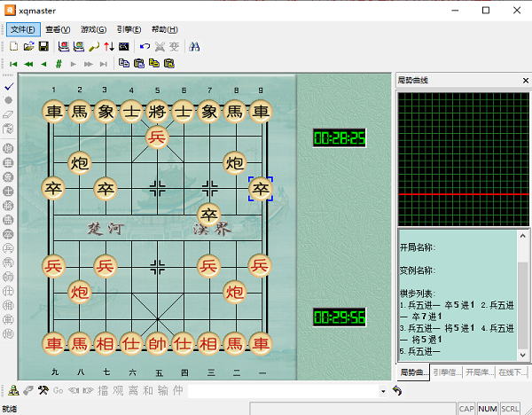Click the first copy icon in toolbar
The height and width of the screenshot is (415, 532).
[x=123, y=64]
